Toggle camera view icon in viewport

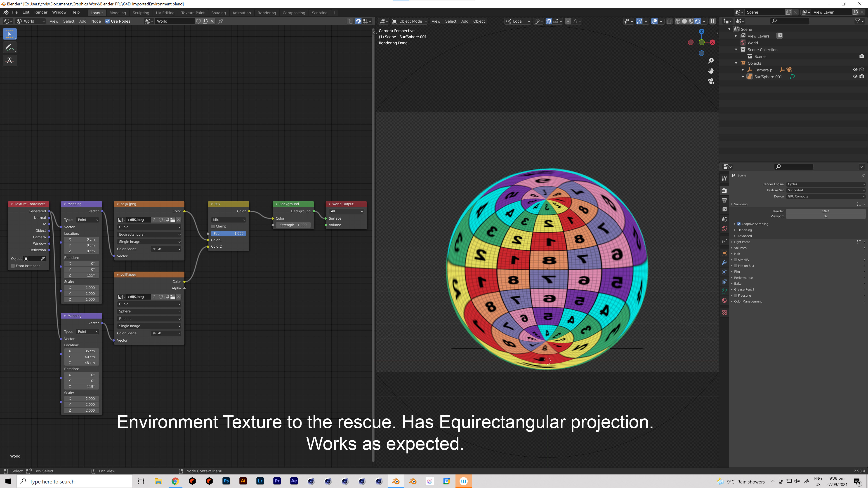pos(711,81)
